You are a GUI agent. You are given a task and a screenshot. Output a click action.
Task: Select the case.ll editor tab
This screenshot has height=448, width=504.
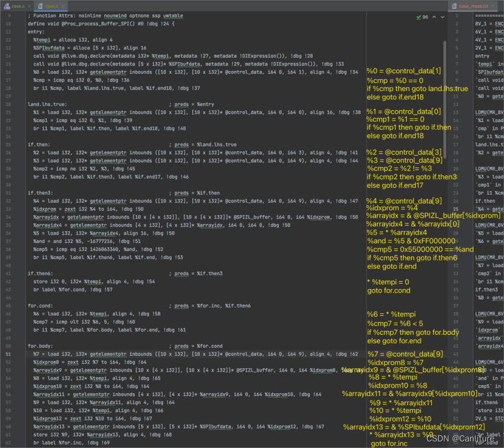(51, 6)
